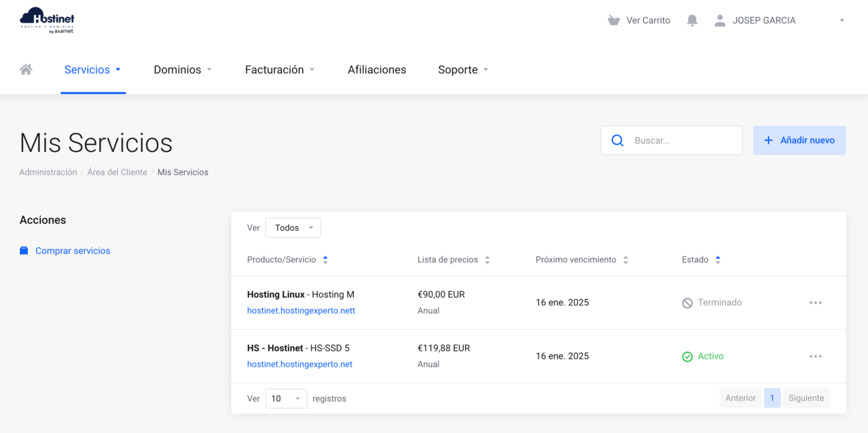
Task: Open the notifications bell
Action: 693,20
